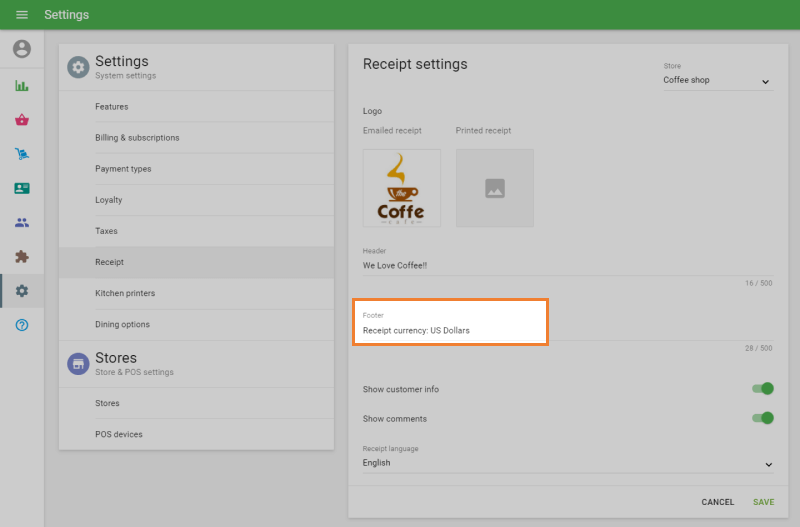Click the user account icon in sidebar
The image size is (800, 527).
click(x=22, y=49)
